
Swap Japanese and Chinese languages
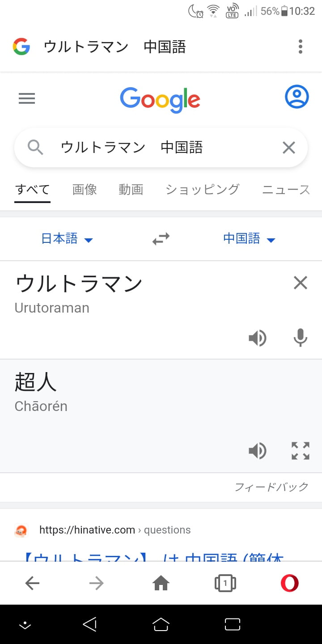pyautogui.click(x=161, y=239)
